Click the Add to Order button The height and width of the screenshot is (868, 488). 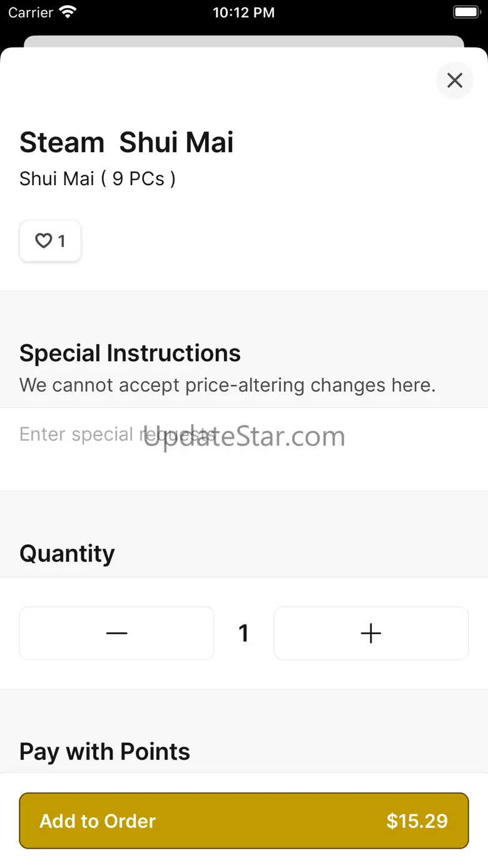coord(244,820)
